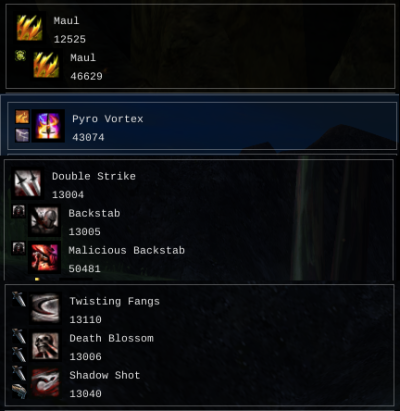This screenshot has width=400, height=411.
Task: Click the hooded badge beside Malicious Backstab
Action: (19, 248)
